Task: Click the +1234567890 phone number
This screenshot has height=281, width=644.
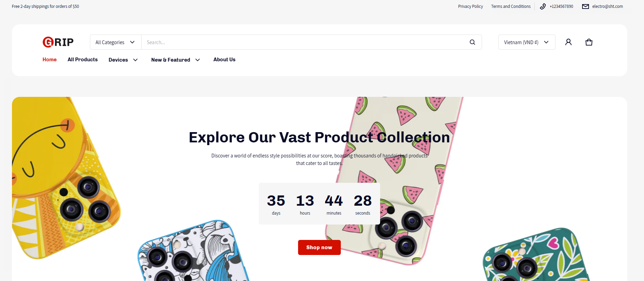Action: click(x=561, y=7)
